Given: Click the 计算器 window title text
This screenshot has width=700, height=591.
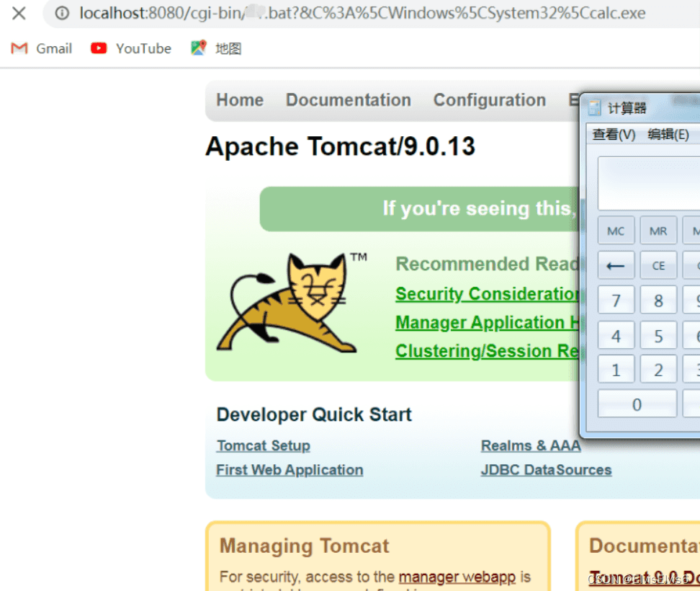Looking at the screenshot, I should (627, 107).
